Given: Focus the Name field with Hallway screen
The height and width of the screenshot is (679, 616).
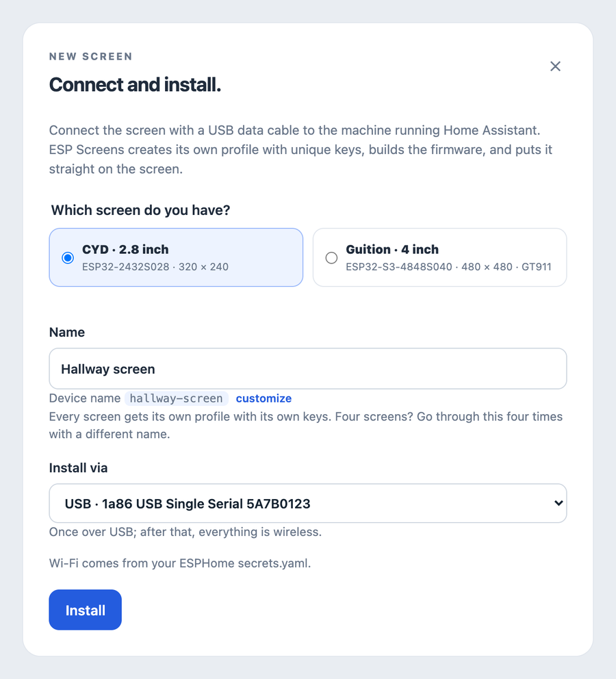Looking at the screenshot, I should point(308,368).
